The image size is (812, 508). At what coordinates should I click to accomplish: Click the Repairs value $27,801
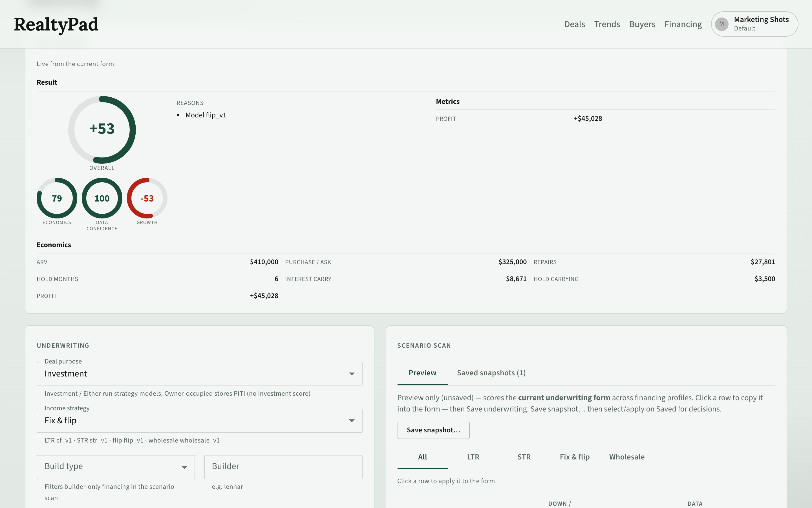click(763, 262)
